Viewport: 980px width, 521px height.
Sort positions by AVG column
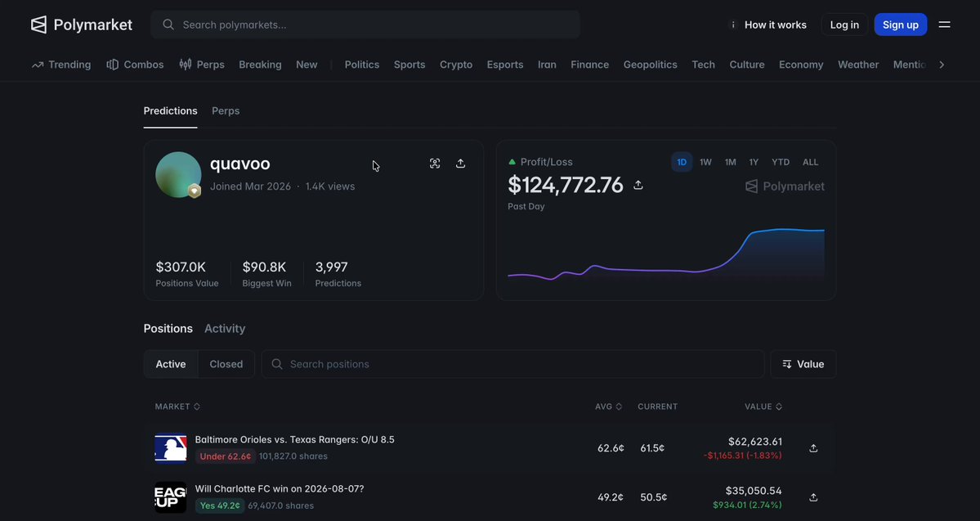coord(609,406)
